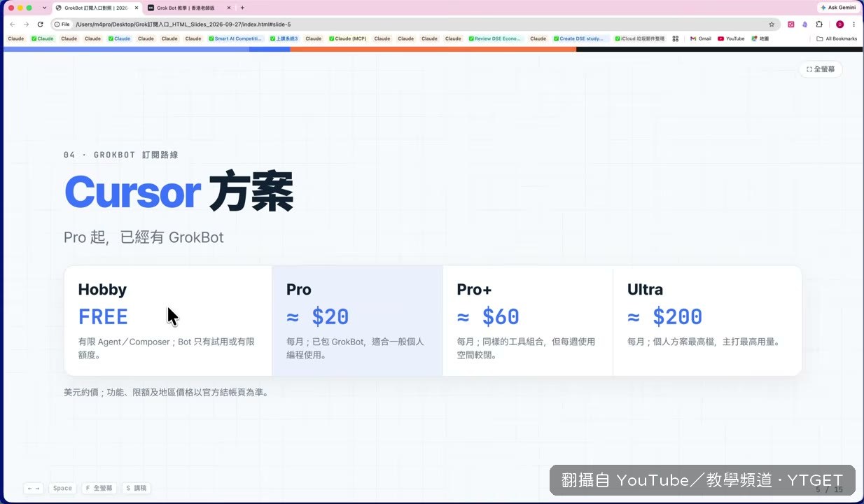The image size is (864, 504).
Task: Click the '04 · GROKBOT 訂閱路線' label
Action: (121, 155)
